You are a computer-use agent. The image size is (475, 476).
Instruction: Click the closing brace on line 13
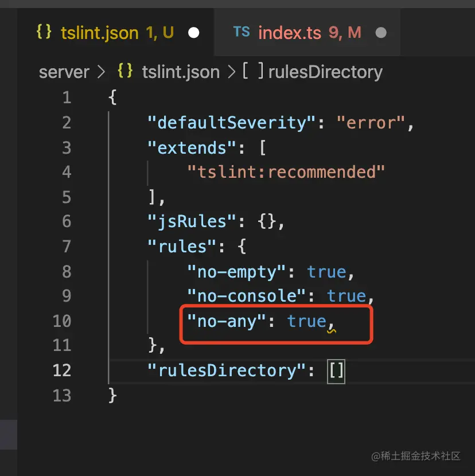[x=112, y=395]
